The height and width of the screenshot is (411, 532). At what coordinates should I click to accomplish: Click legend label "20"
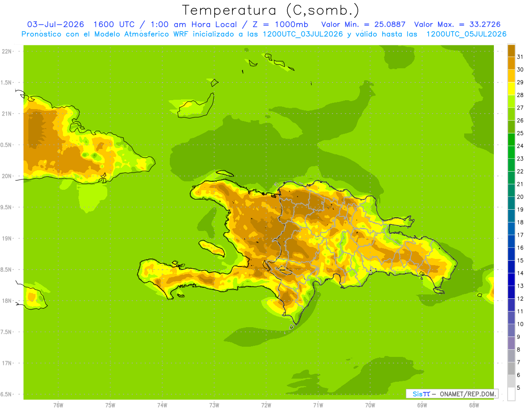click(x=520, y=197)
